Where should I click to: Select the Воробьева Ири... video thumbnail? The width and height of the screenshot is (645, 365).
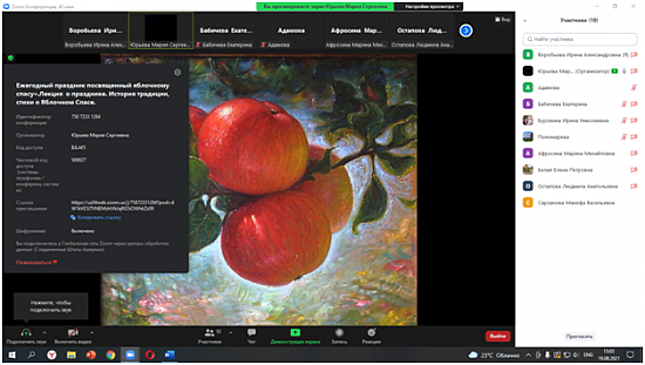tap(95, 31)
